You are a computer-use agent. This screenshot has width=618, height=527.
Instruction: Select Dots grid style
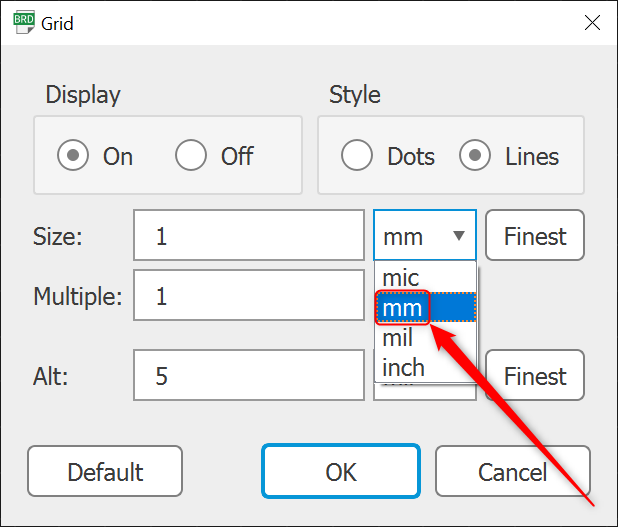357,156
